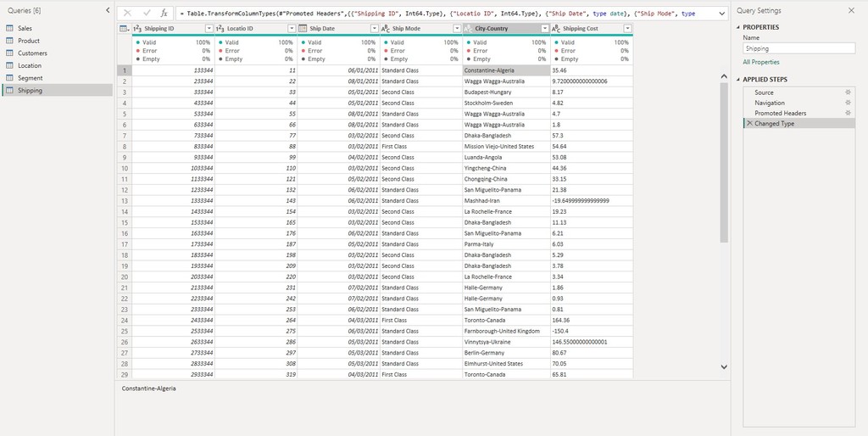868x436 pixels.
Task: Select the Shipping Cost column header
Action: coord(592,29)
